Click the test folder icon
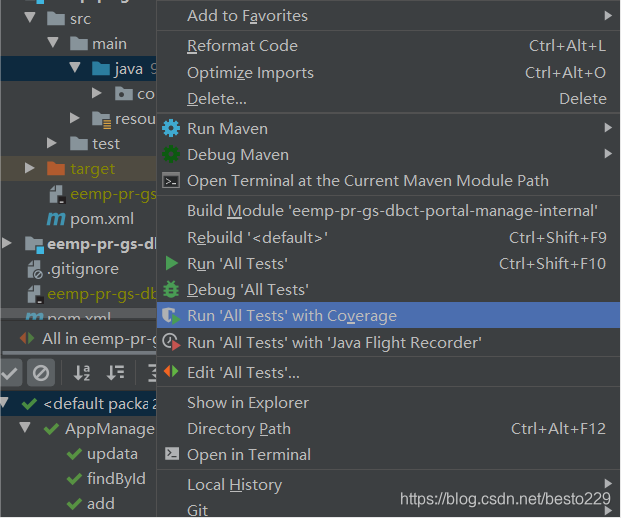The height and width of the screenshot is (518, 621). click(78, 143)
